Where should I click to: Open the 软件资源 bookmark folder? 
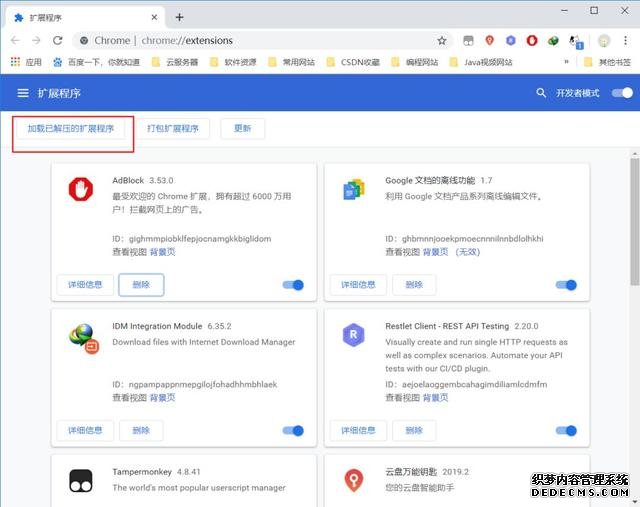click(x=233, y=62)
